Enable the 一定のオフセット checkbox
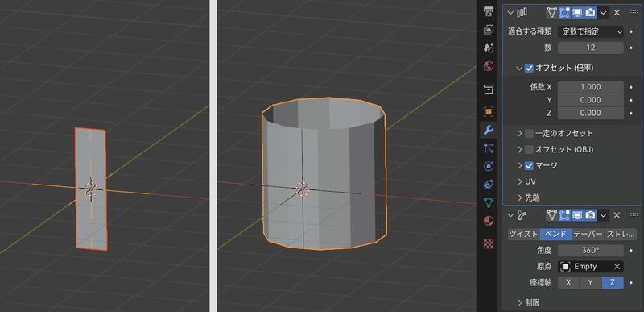The image size is (644, 312). pos(530,133)
